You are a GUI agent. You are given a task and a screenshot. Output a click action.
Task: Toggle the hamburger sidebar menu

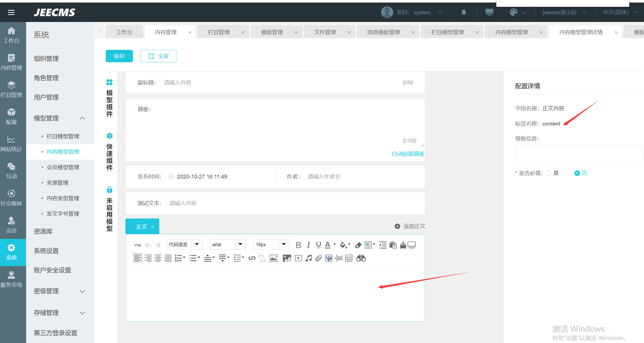tap(11, 12)
